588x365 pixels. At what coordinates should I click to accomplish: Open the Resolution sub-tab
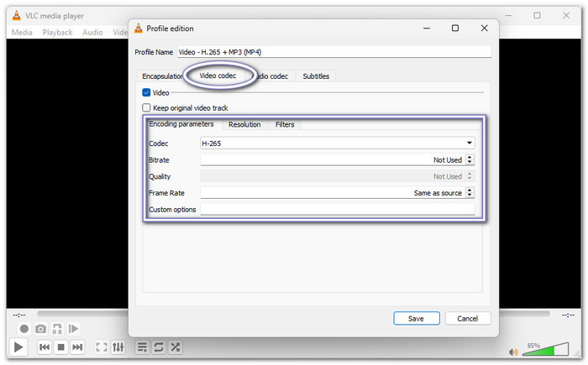coord(244,124)
